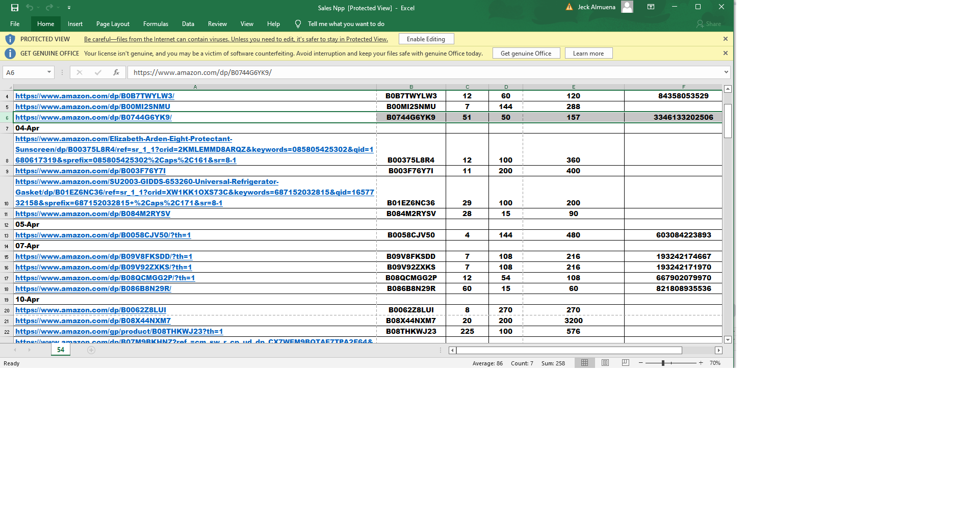Click the user profile picture icon
Image resolution: width=980 pixels, height=531 pixels.
tap(627, 7)
